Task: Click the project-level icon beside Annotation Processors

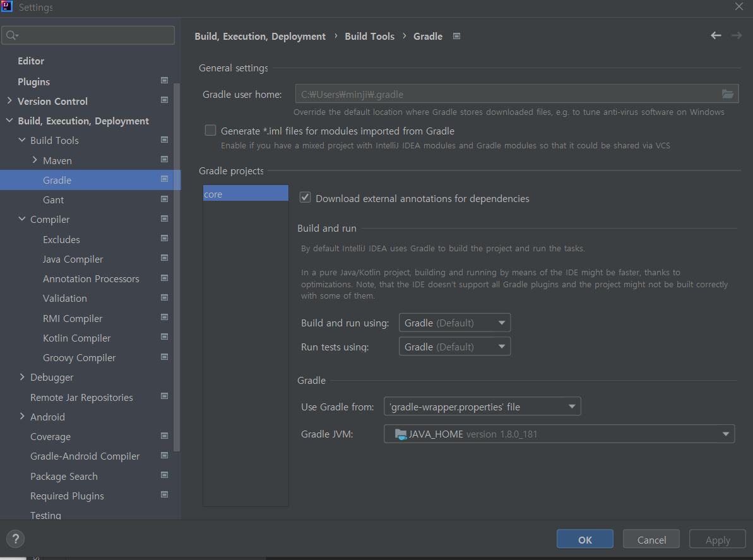Action: [164, 278]
